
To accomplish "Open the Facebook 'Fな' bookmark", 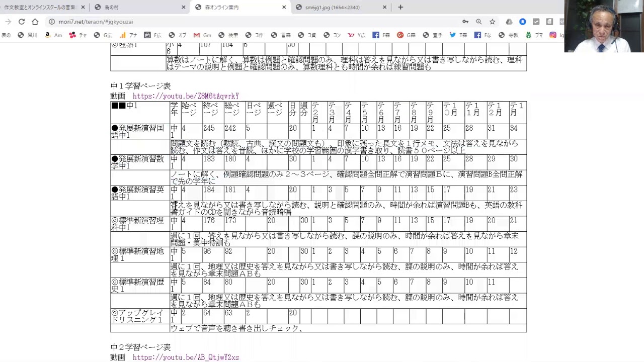I will point(482,35).
